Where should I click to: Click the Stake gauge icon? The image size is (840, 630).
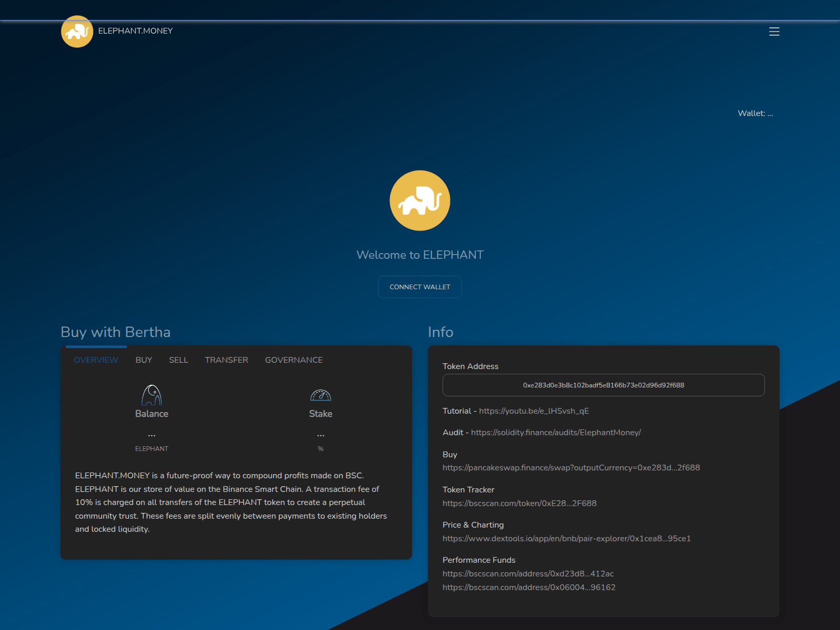[321, 395]
